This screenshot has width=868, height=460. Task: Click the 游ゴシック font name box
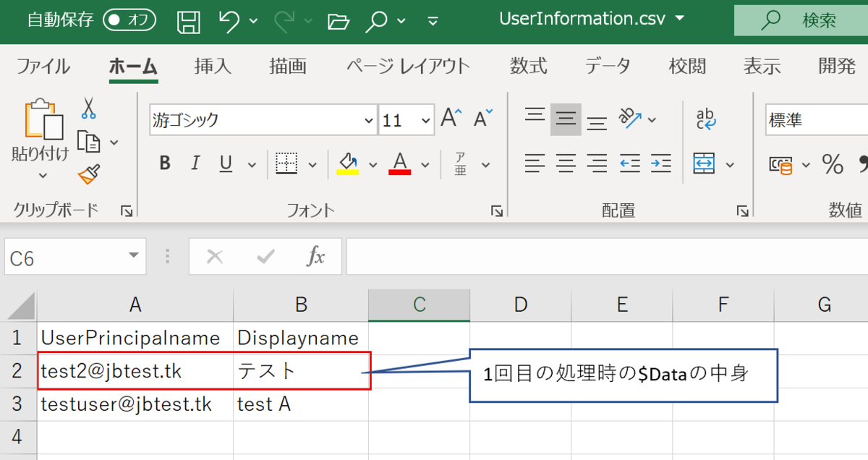(x=263, y=120)
